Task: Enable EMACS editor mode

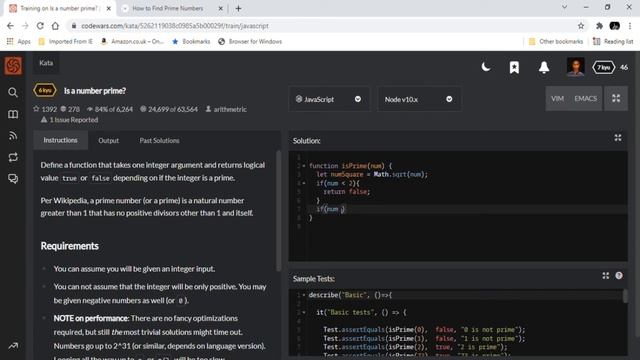Action: click(585, 98)
